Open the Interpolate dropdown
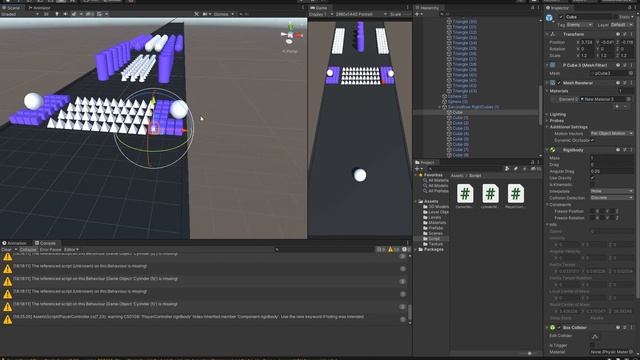 pos(612,191)
